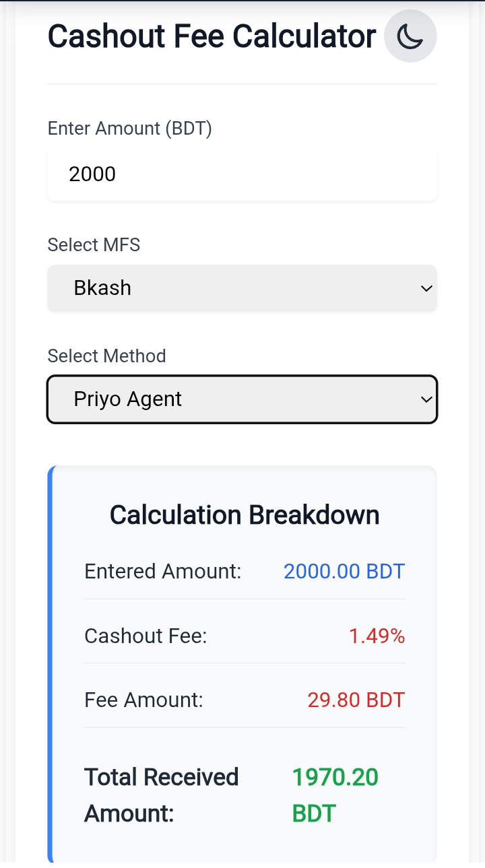Click the chevron arrow on Bkash selector

tap(426, 289)
